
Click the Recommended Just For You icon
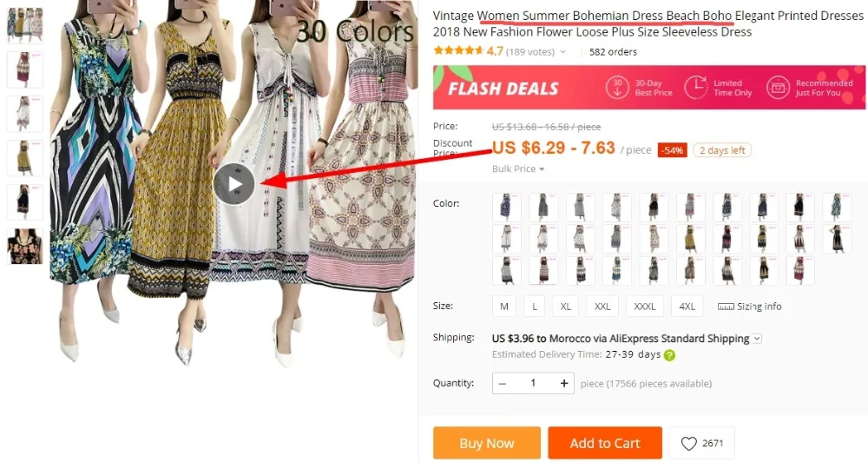pyautogui.click(x=778, y=88)
